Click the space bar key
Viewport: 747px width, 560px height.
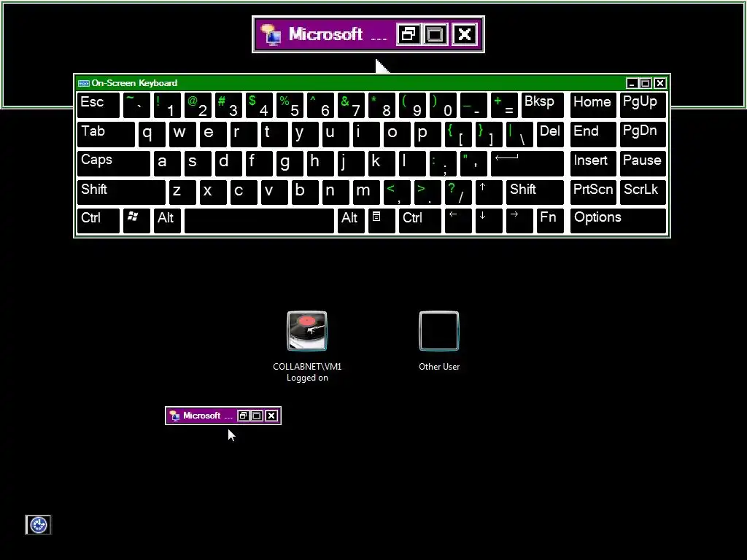[x=259, y=221]
